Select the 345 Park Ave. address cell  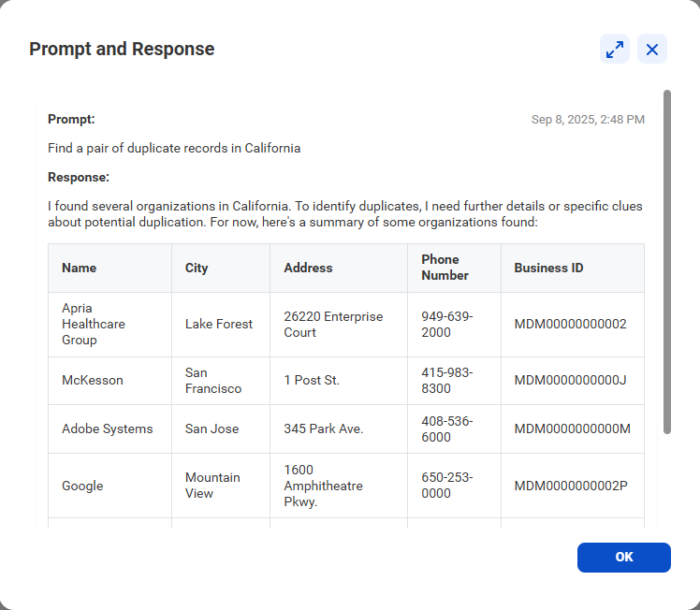point(339,429)
